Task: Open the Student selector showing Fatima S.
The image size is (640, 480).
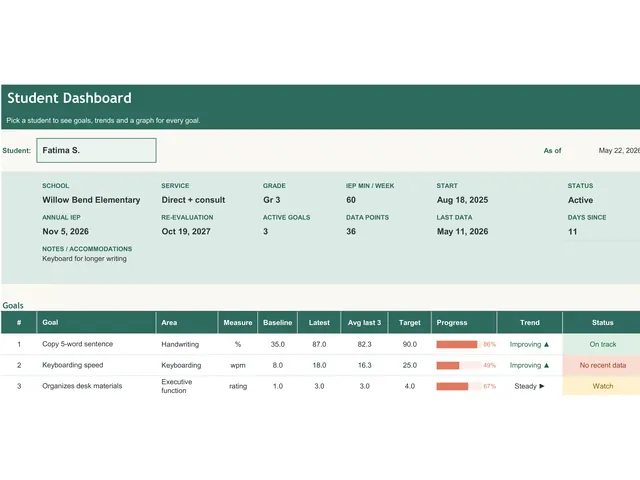Action: pos(96,150)
